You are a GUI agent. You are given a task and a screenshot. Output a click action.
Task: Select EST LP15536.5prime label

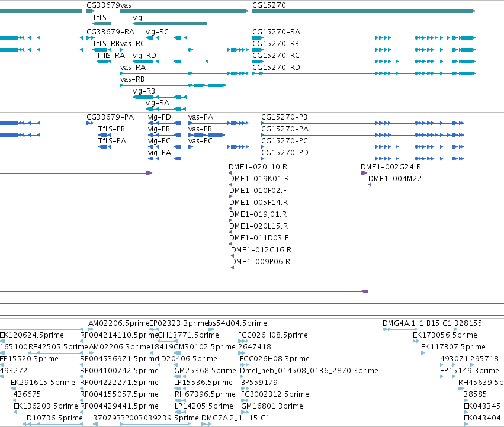tap(204, 383)
